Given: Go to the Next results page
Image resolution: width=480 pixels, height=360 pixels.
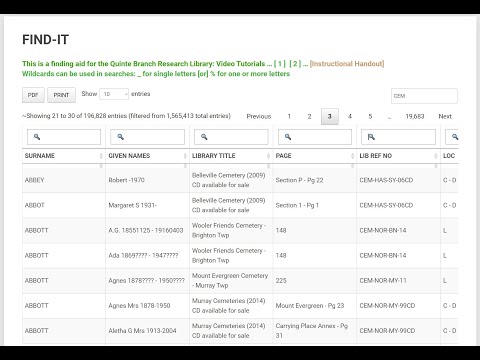Looking at the screenshot, I should [x=445, y=116].
